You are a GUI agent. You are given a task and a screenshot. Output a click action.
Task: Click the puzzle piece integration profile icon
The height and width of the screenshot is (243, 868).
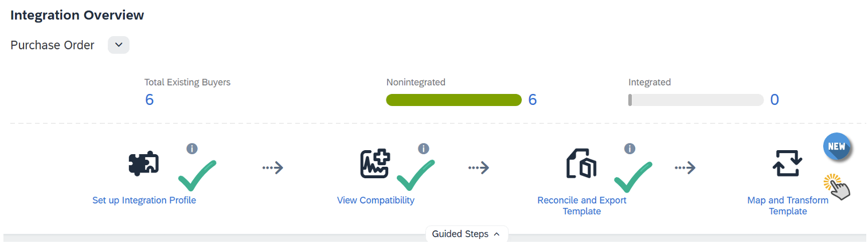point(143,164)
